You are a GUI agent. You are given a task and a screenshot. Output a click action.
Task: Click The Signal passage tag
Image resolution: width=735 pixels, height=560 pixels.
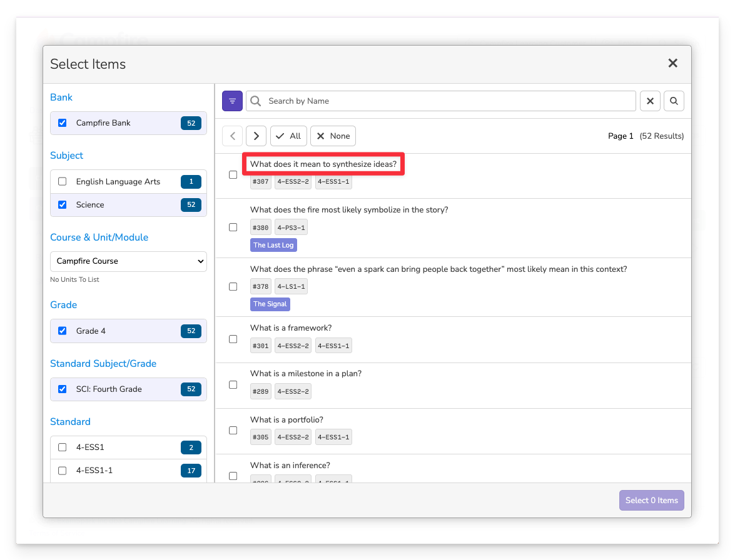pos(270,304)
